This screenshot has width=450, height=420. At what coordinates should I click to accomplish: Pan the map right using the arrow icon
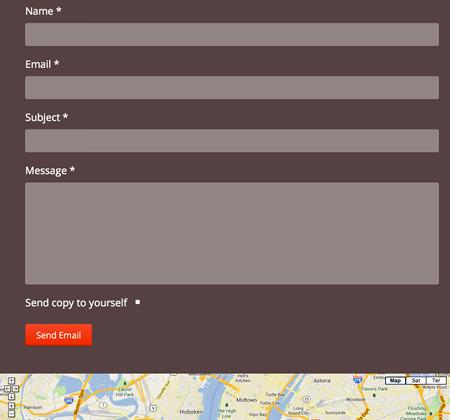point(15,389)
